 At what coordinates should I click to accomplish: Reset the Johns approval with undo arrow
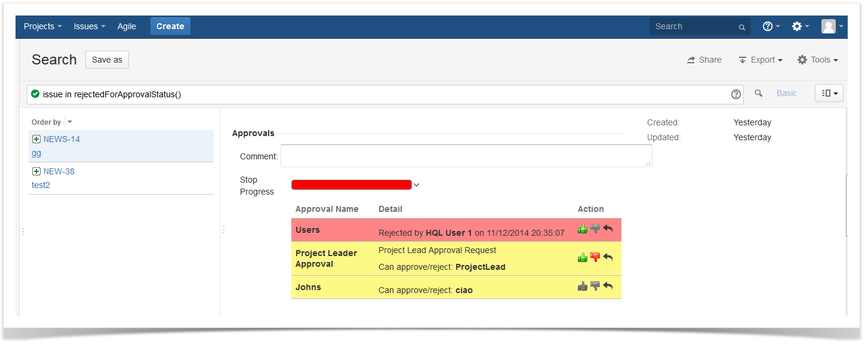point(608,286)
